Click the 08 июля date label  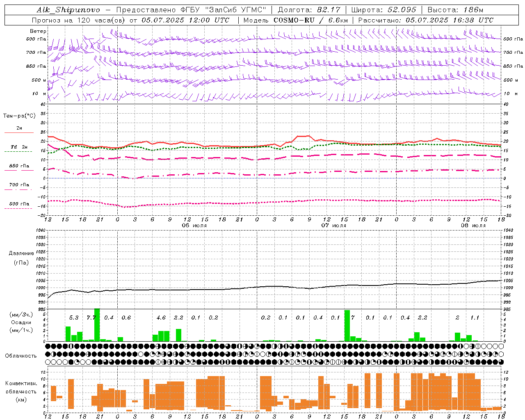pyautogui.click(x=473, y=226)
